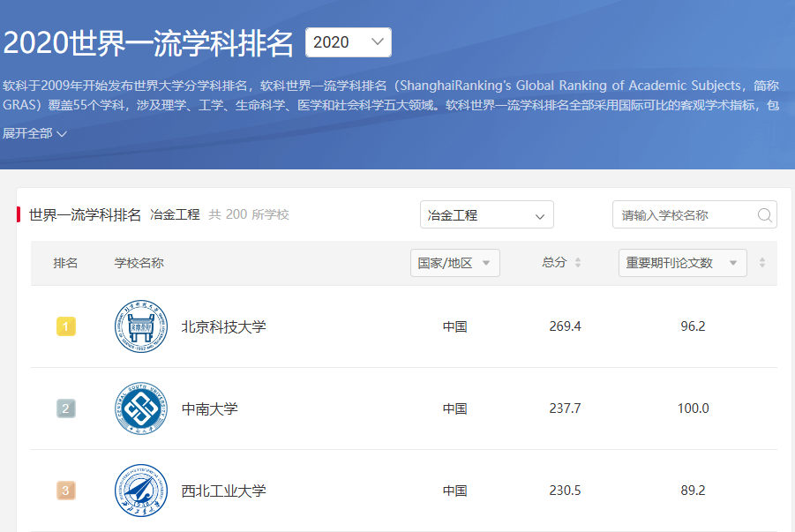795x532 pixels.
Task: Select the total score 269.4
Action: click(x=565, y=326)
